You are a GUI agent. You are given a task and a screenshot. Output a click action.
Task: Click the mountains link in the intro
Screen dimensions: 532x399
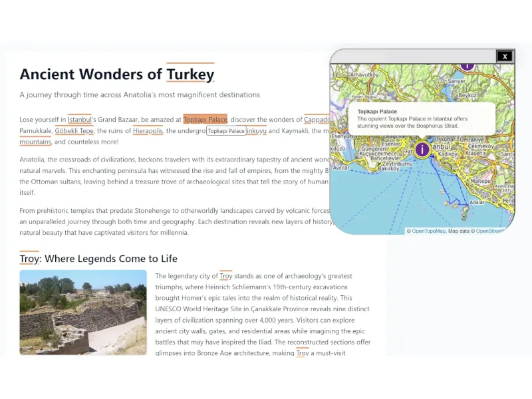pos(35,142)
